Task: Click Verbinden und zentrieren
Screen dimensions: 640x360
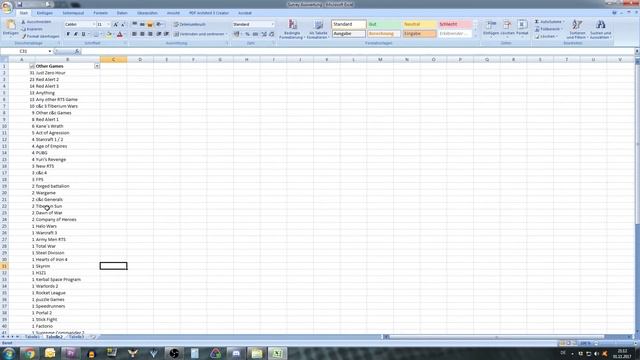Action: tap(199, 34)
